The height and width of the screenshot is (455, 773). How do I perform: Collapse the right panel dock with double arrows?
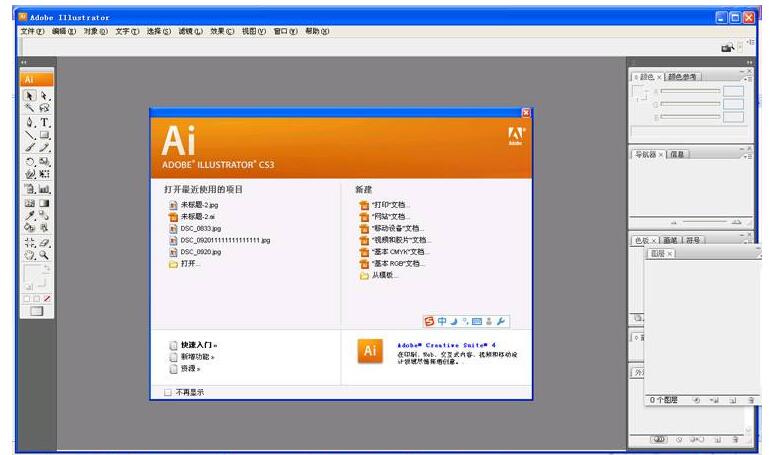[x=749, y=63]
